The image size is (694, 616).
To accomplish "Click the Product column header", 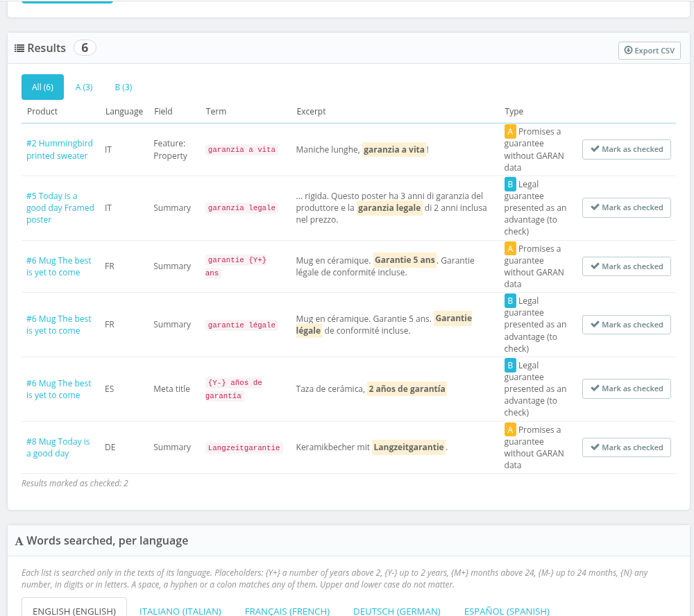I will pos(42,112).
